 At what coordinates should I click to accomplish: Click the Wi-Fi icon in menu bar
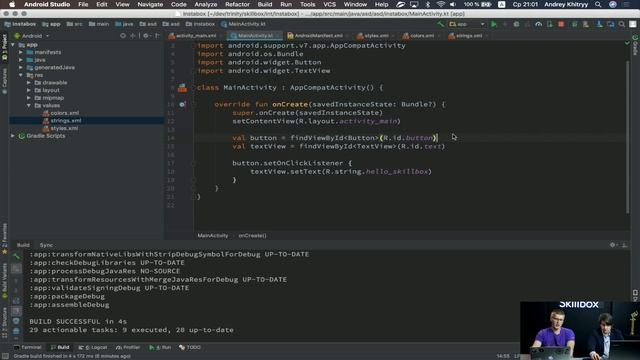point(440,4)
